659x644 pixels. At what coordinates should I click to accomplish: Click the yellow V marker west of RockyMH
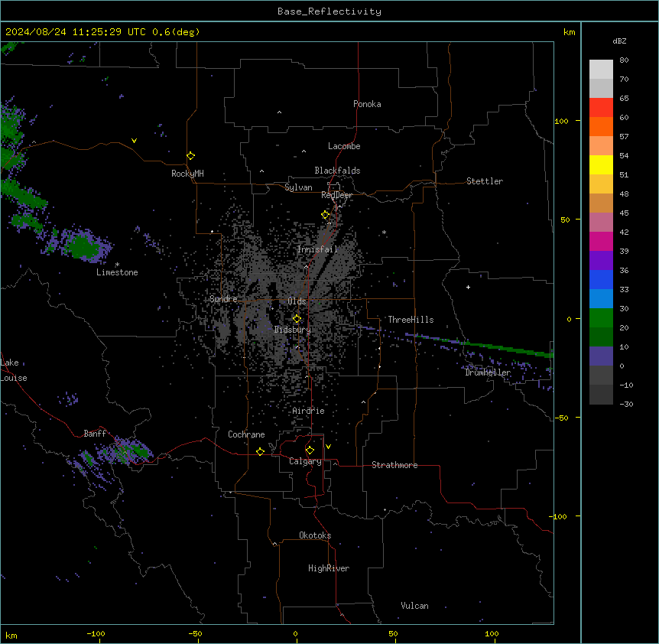click(134, 141)
